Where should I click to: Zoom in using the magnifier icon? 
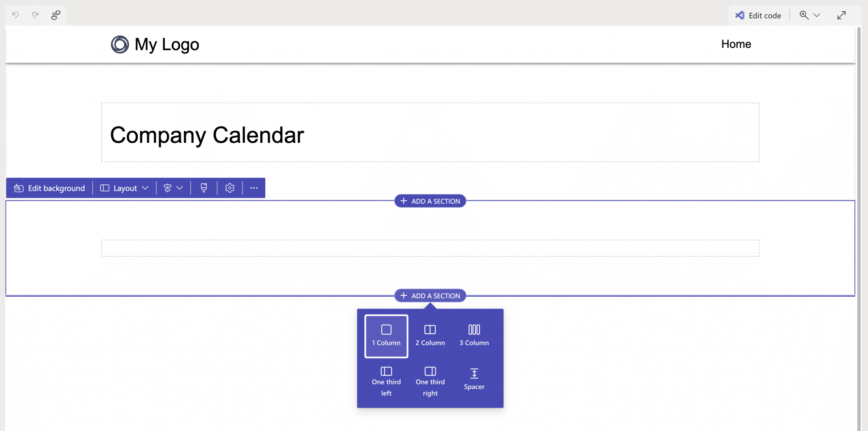point(803,15)
